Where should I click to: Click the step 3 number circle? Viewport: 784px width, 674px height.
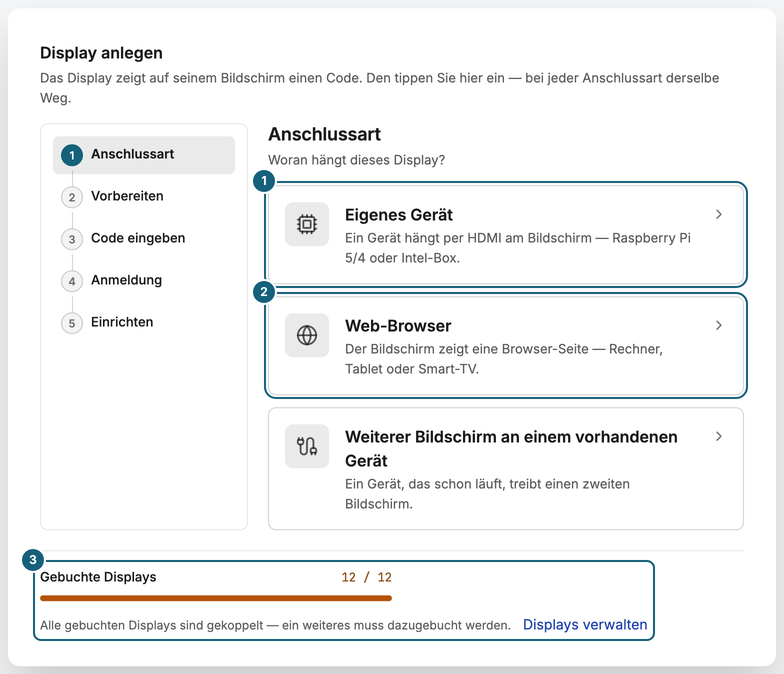click(72, 239)
